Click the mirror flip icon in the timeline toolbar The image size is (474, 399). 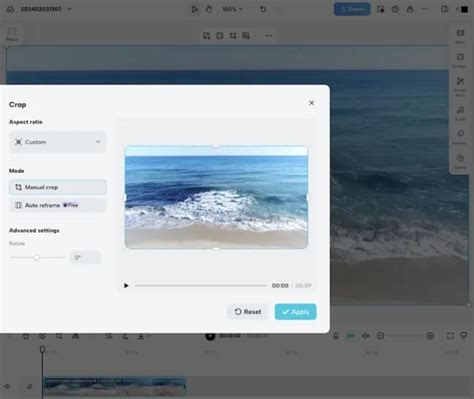pos(76,336)
